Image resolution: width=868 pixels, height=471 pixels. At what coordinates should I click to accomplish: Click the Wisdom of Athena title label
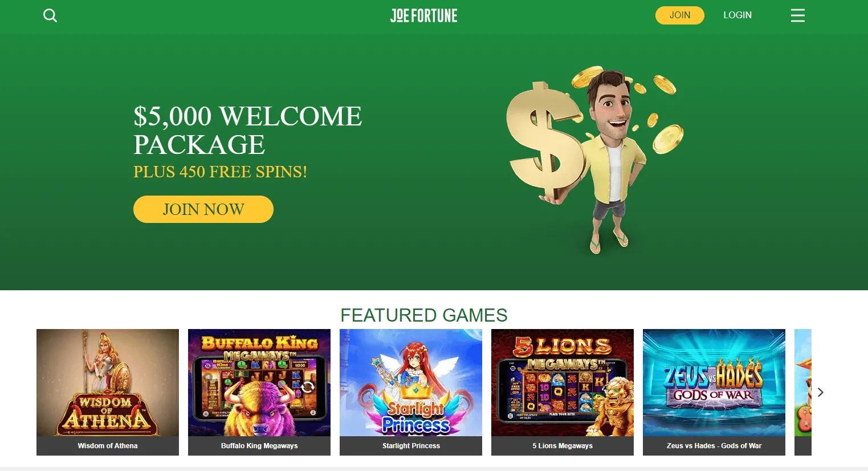(x=108, y=446)
